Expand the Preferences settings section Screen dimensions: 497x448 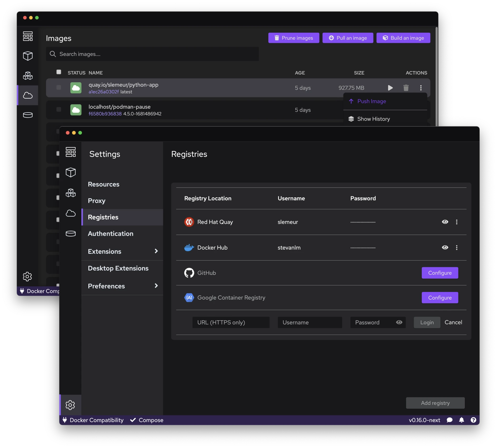(x=156, y=286)
